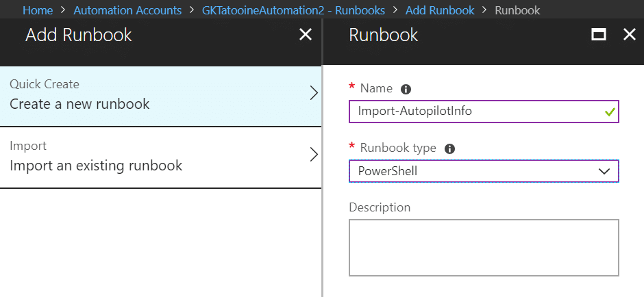Click the info icon next to Name
Image resolution: width=644 pixels, height=297 pixels.
click(x=406, y=89)
